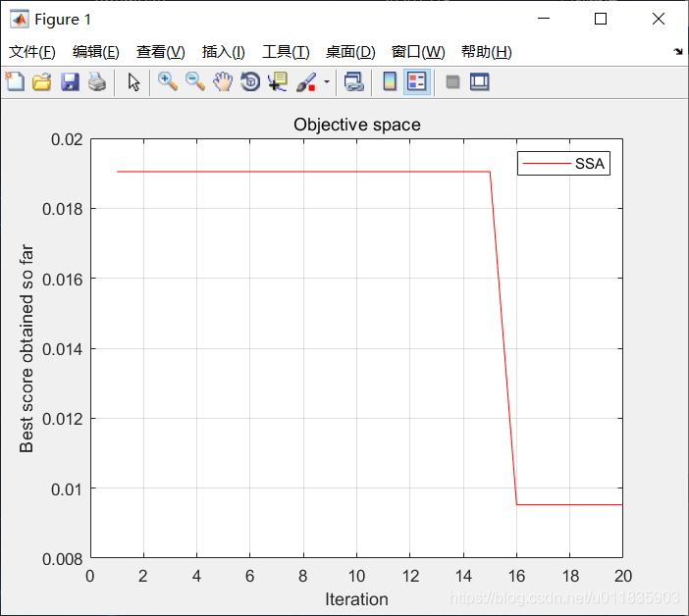Viewport: 689px width, 616px height.
Task: Click the 16 x-axis tick label
Action: click(x=516, y=576)
